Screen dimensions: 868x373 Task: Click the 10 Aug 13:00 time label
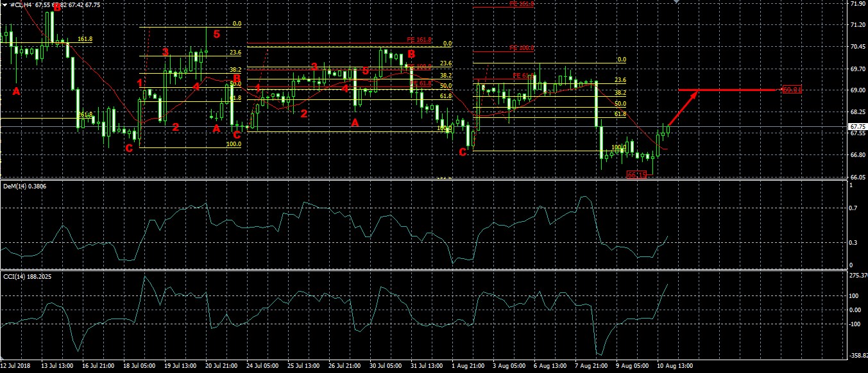(674, 367)
